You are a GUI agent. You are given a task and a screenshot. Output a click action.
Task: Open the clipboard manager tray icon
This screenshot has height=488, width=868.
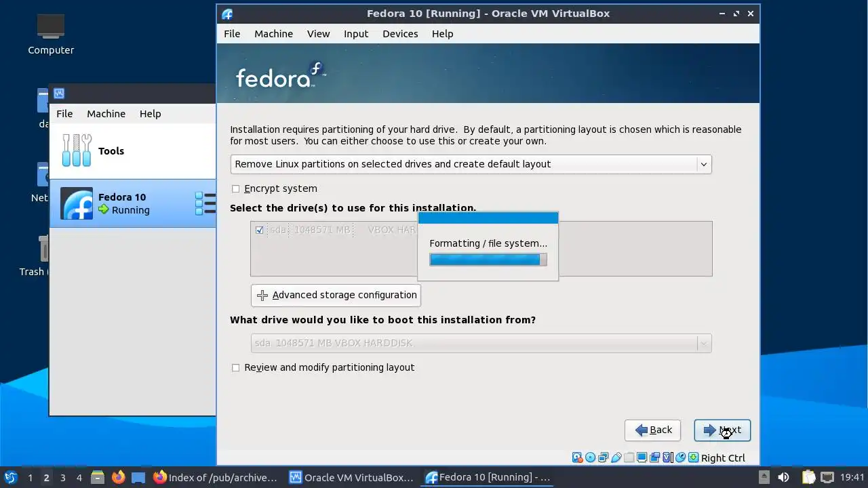pos(808,477)
